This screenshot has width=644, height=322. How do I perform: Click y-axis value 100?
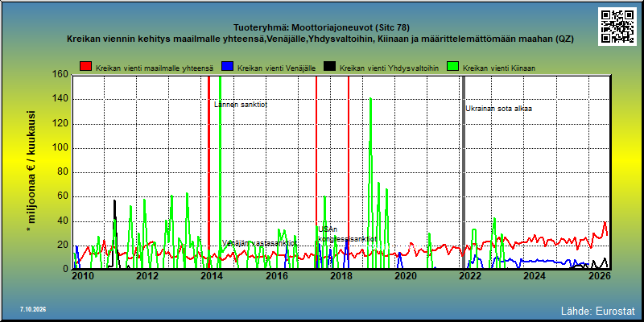61,148
